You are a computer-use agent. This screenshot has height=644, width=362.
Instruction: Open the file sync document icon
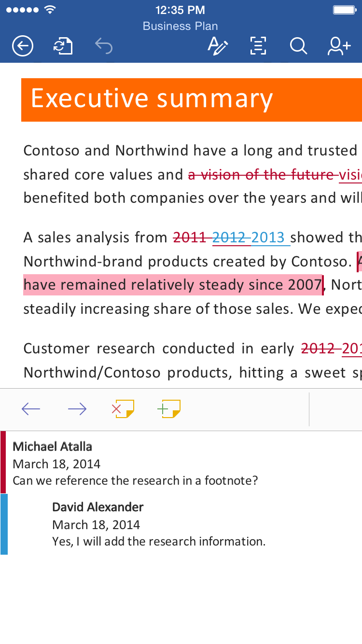pos(63,46)
